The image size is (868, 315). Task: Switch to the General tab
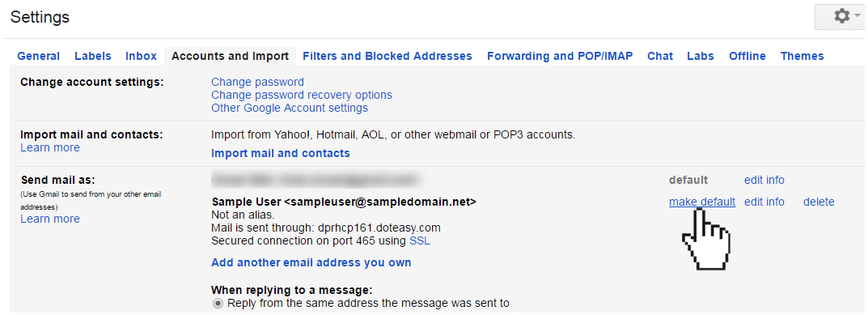39,56
